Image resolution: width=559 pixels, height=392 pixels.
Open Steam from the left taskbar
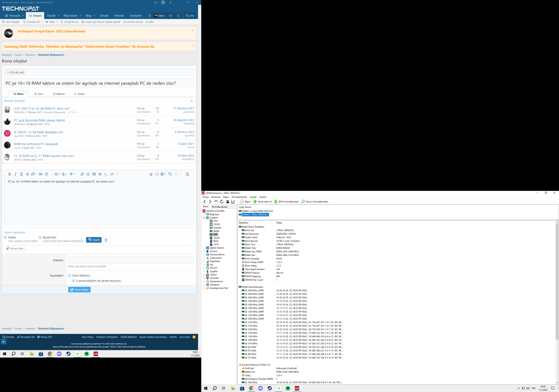point(68,354)
